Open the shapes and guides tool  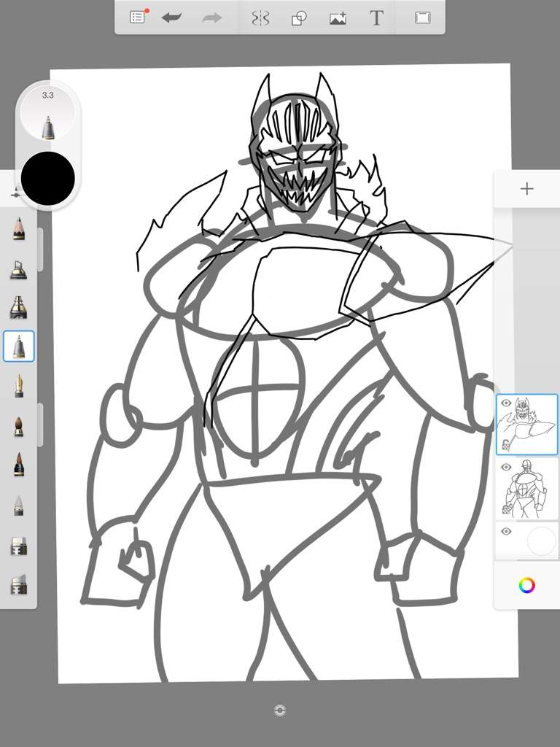point(299,18)
